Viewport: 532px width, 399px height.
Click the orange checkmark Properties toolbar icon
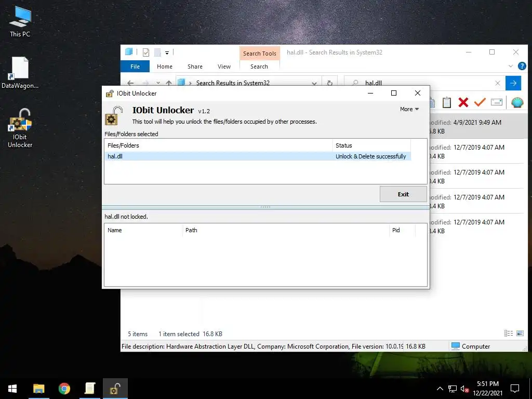480,102
